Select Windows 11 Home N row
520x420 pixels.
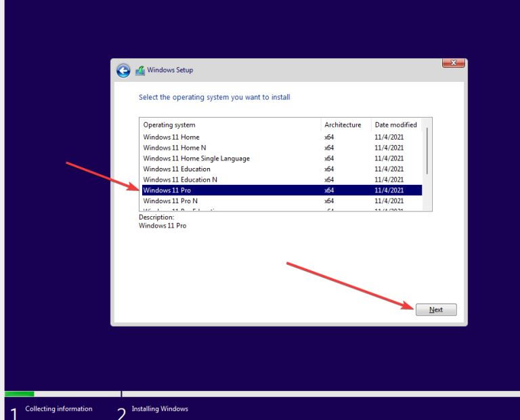click(282, 148)
